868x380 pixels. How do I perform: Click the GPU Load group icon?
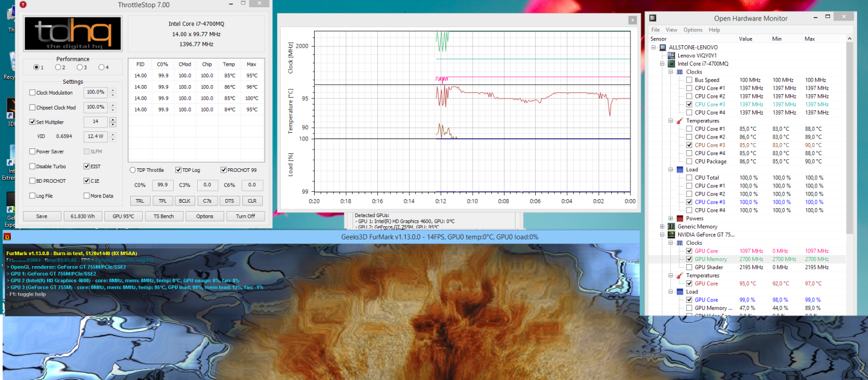click(680, 292)
